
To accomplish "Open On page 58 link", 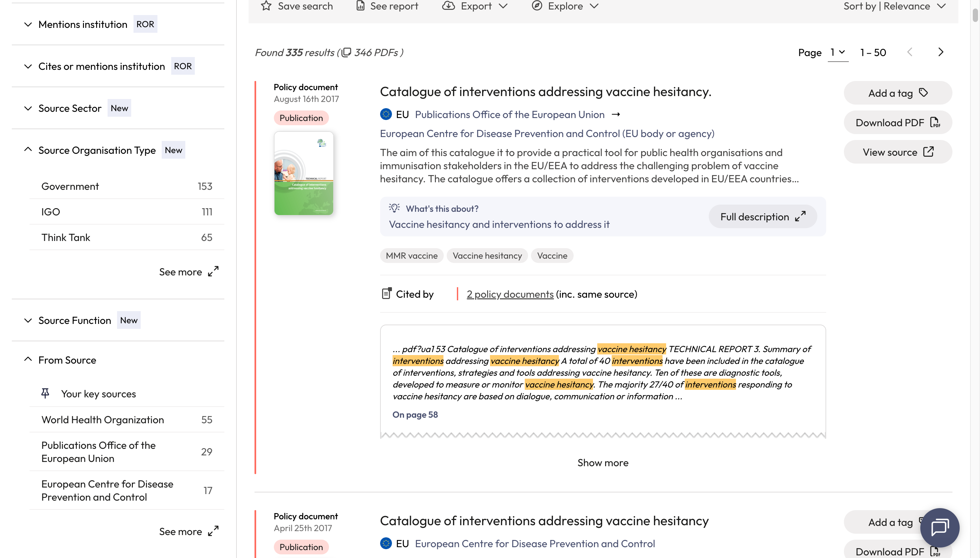I will pos(415,414).
